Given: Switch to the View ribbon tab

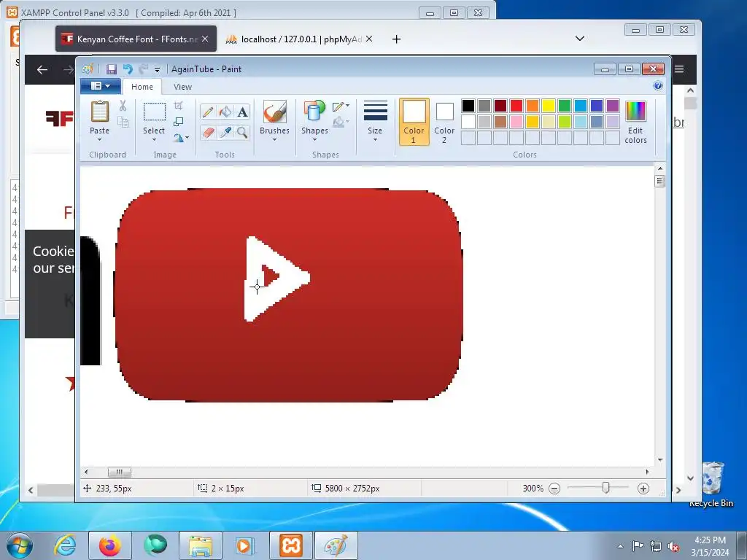Looking at the screenshot, I should click(x=182, y=87).
